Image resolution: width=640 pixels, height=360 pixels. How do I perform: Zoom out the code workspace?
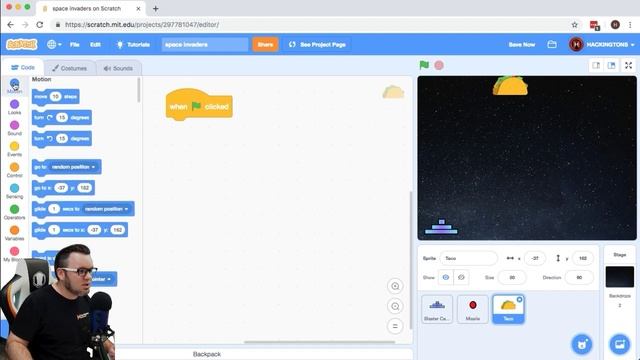point(395,306)
